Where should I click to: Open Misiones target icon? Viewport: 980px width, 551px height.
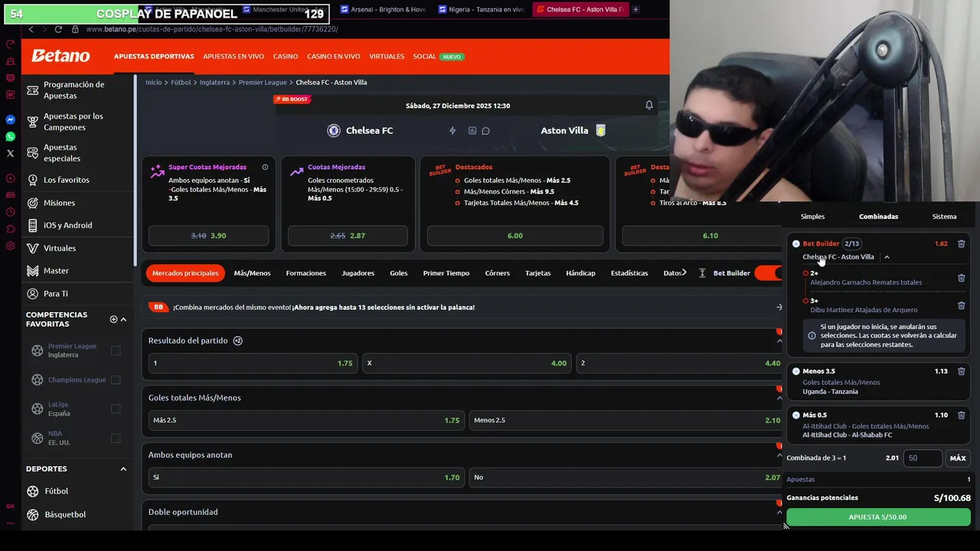33,203
